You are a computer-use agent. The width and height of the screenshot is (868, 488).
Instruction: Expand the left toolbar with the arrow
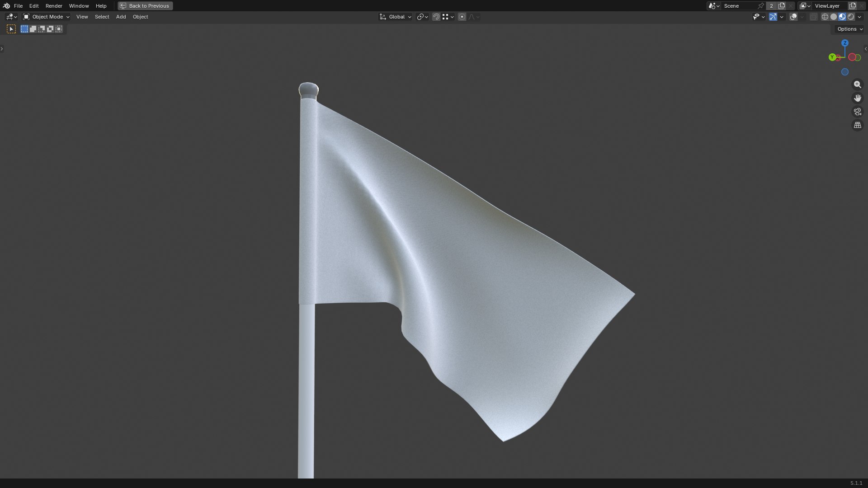coord(2,49)
